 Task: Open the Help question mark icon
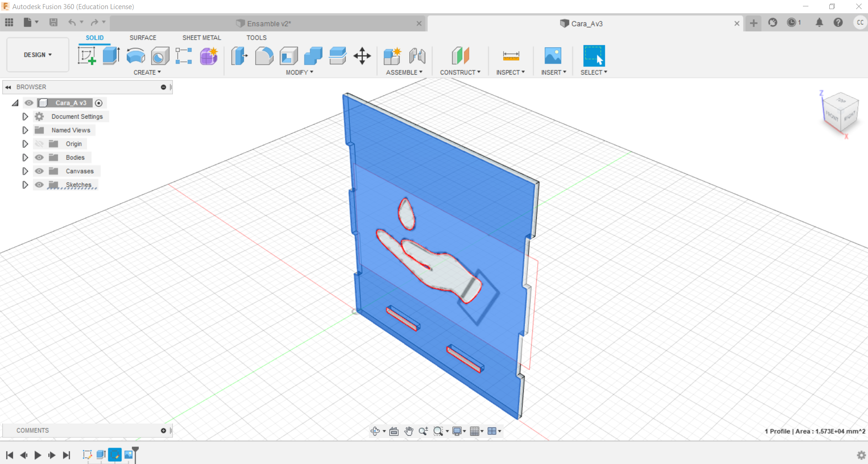pyautogui.click(x=838, y=22)
